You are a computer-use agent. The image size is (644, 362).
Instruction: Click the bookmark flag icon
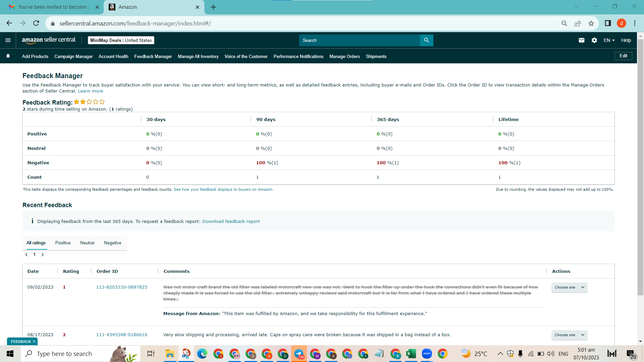coord(8,56)
